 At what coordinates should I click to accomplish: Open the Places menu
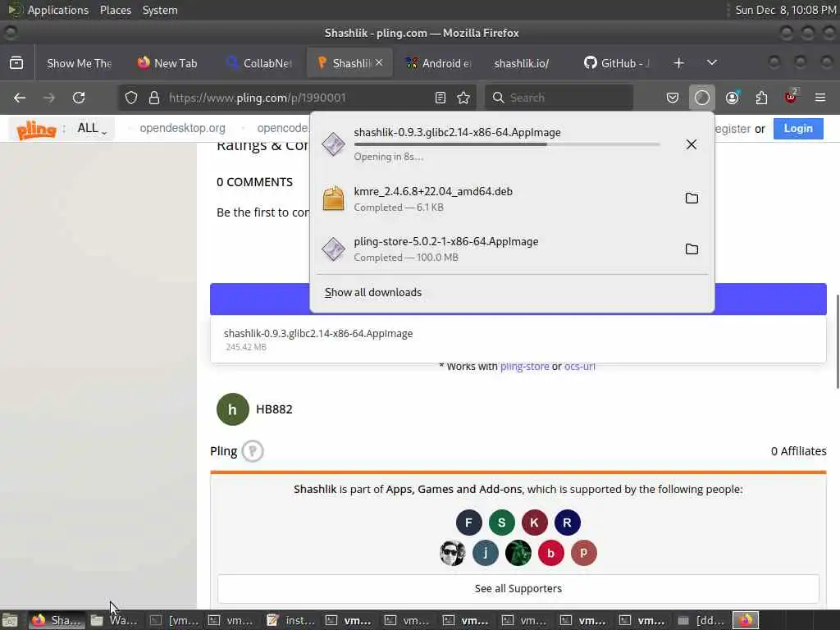(x=116, y=10)
